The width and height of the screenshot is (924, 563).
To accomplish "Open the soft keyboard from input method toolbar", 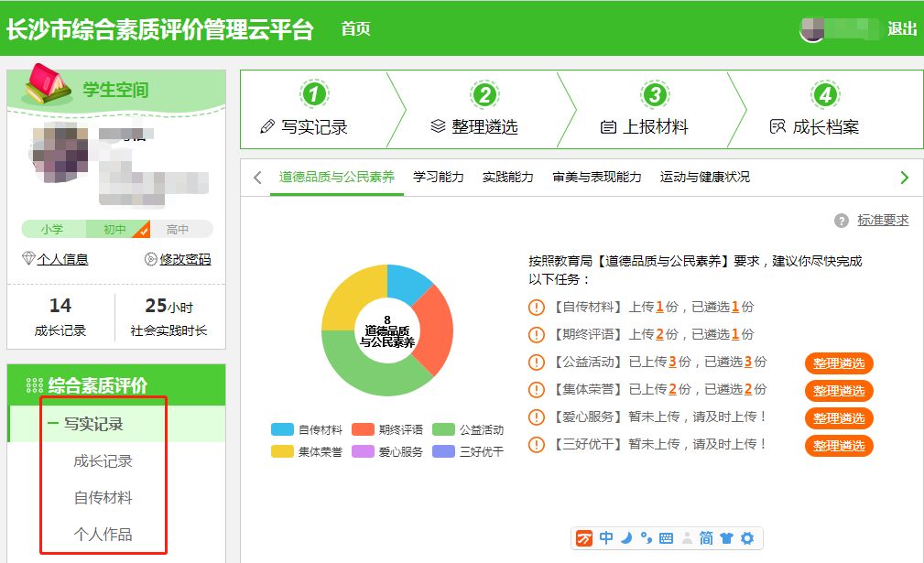I will tap(664, 538).
